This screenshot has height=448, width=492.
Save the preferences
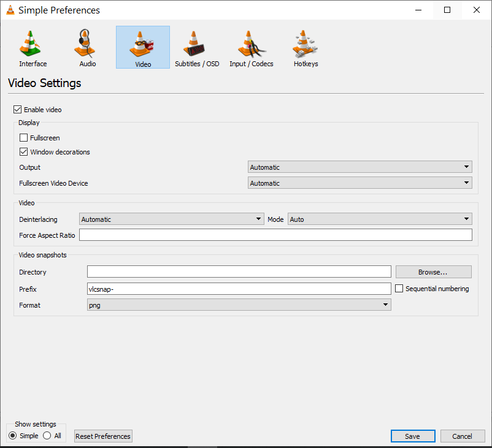point(413,436)
